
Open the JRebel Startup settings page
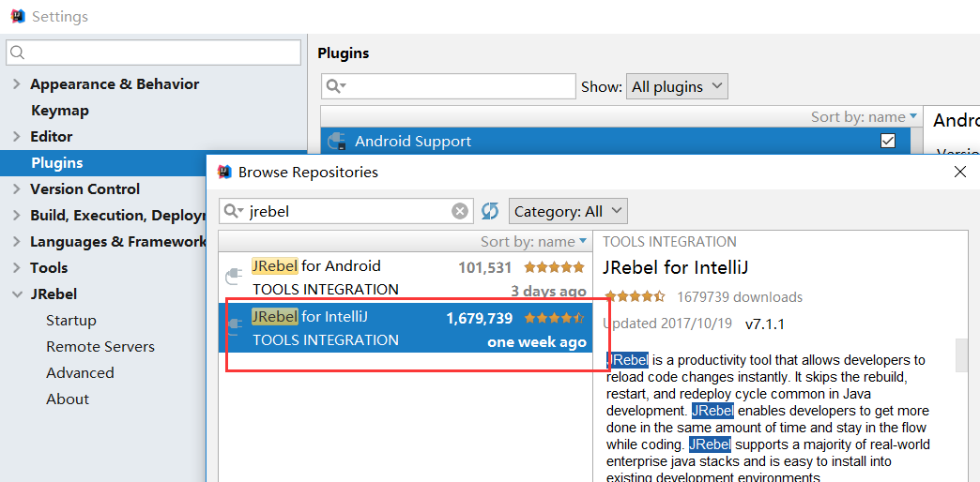click(71, 321)
